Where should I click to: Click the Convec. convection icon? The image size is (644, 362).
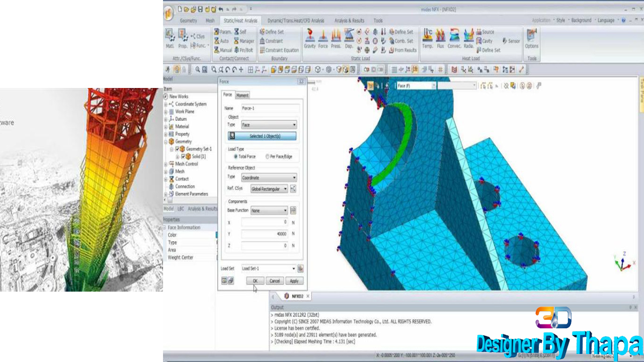(454, 39)
